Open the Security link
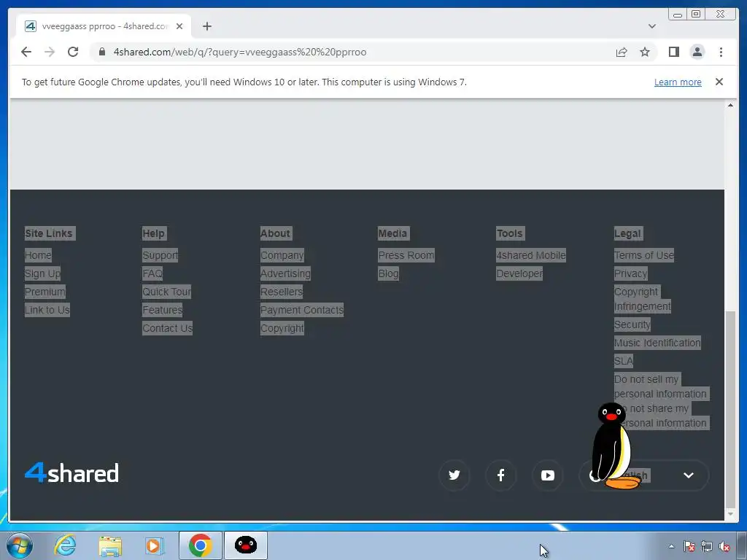The height and width of the screenshot is (560, 747). tap(632, 324)
